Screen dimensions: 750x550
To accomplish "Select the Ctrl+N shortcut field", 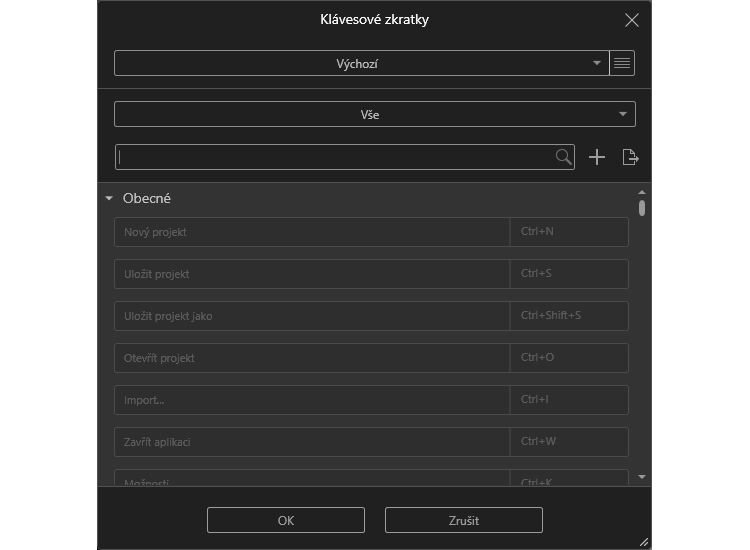I will click(x=569, y=232).
